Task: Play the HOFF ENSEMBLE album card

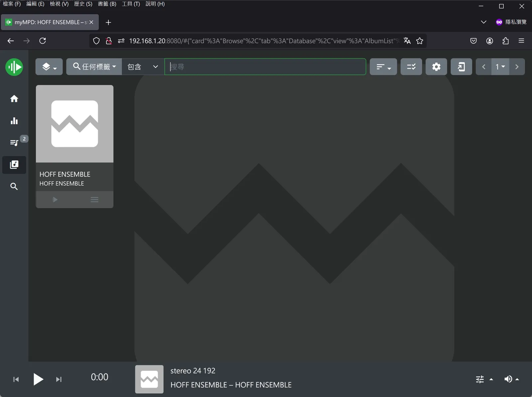Action: pos(55,199)
